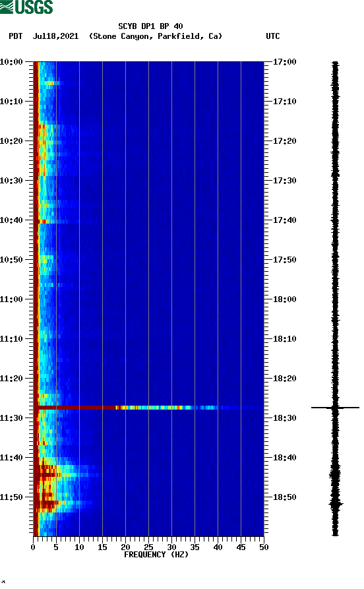Image resolution: width=364 pixels, height=589 pixels.
Task: Click the 17:40 UTC time label
Action: (x=284, y=220)
